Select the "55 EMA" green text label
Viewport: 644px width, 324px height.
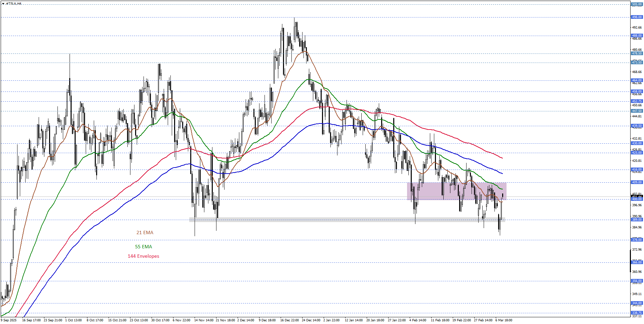[144, 247]
